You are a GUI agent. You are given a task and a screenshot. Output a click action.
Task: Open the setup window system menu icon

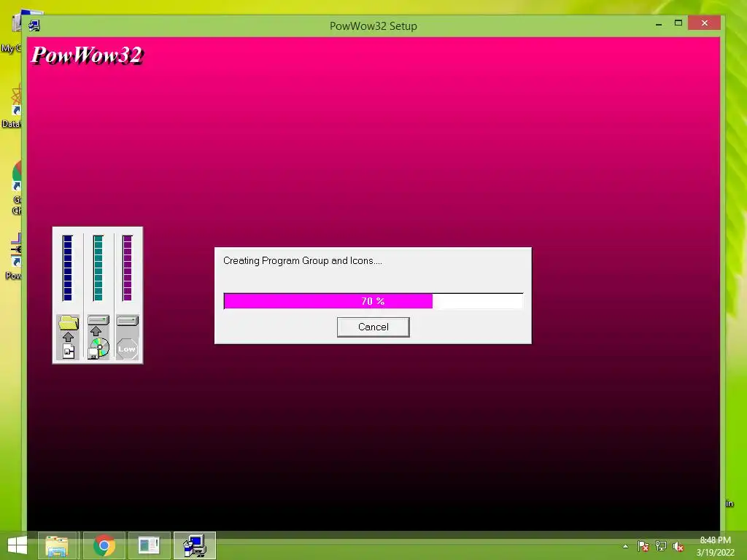pyautogui.click(x=34, y=26)
